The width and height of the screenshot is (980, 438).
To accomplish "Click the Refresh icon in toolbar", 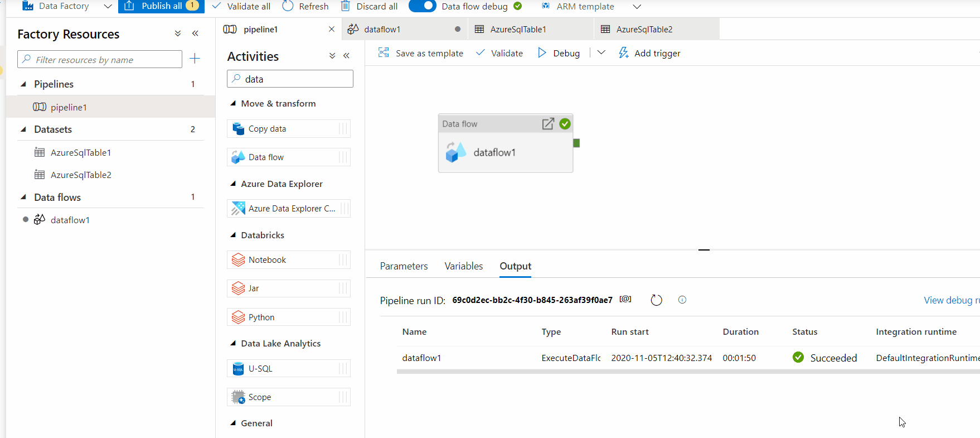I will (288, 6).
